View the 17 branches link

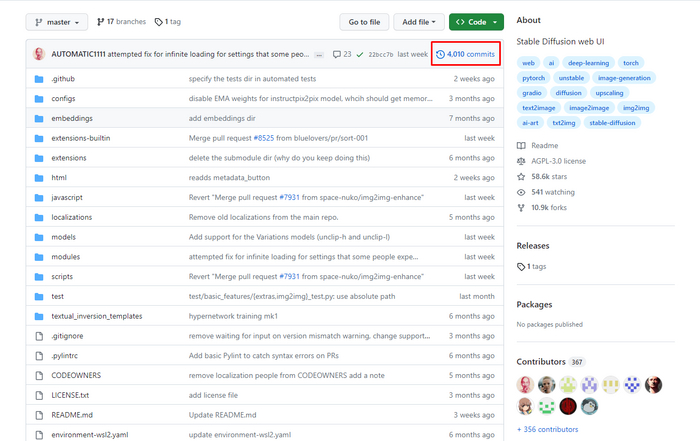121,21
